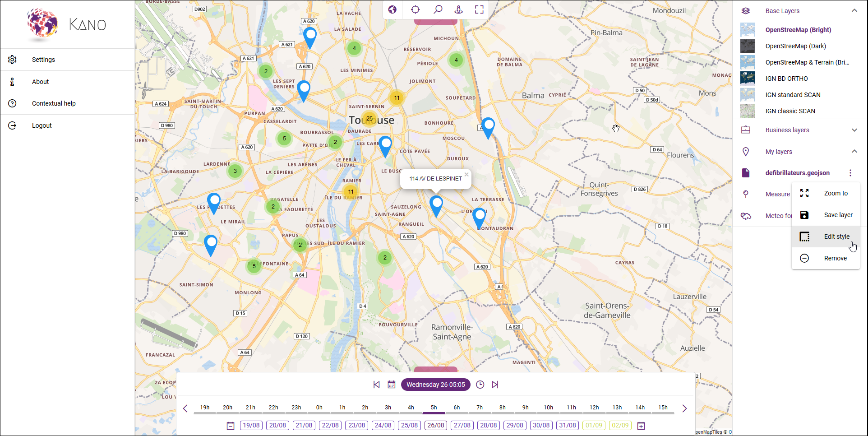Collapse the My layers section

coord(854,152)
